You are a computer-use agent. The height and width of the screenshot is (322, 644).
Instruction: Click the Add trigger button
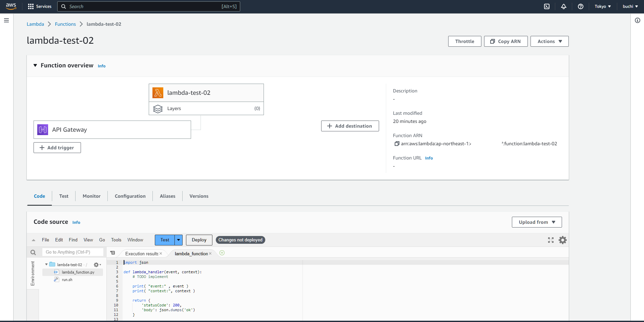(57, 148)
